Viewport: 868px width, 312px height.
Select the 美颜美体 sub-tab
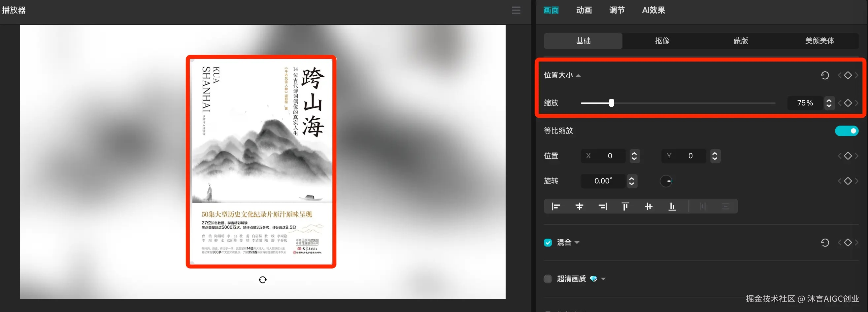(819, 41)
